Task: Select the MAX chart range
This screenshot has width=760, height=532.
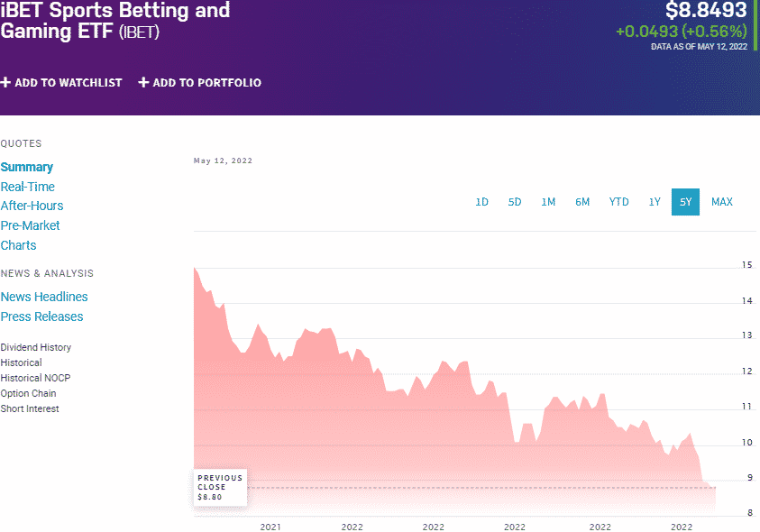Action: coord(721,202)
